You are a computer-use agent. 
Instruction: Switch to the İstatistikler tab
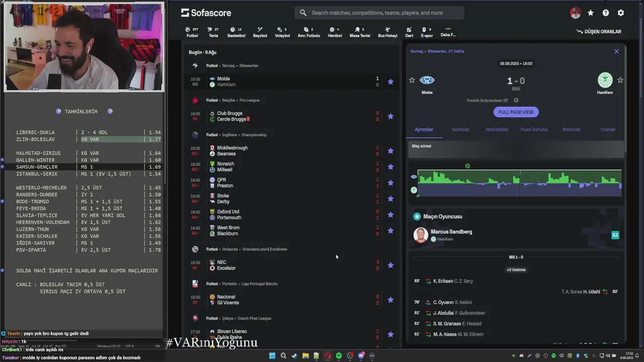click(497, 129)
